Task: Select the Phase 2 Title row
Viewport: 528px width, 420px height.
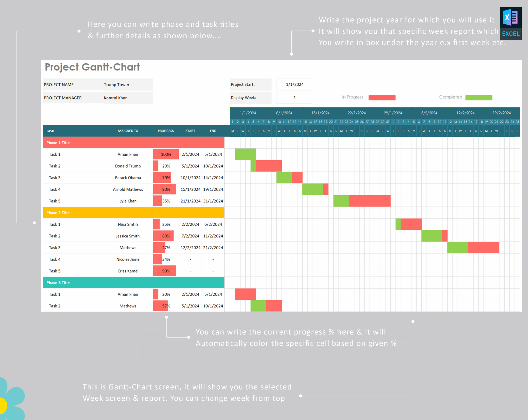Action: pos(133,213)
